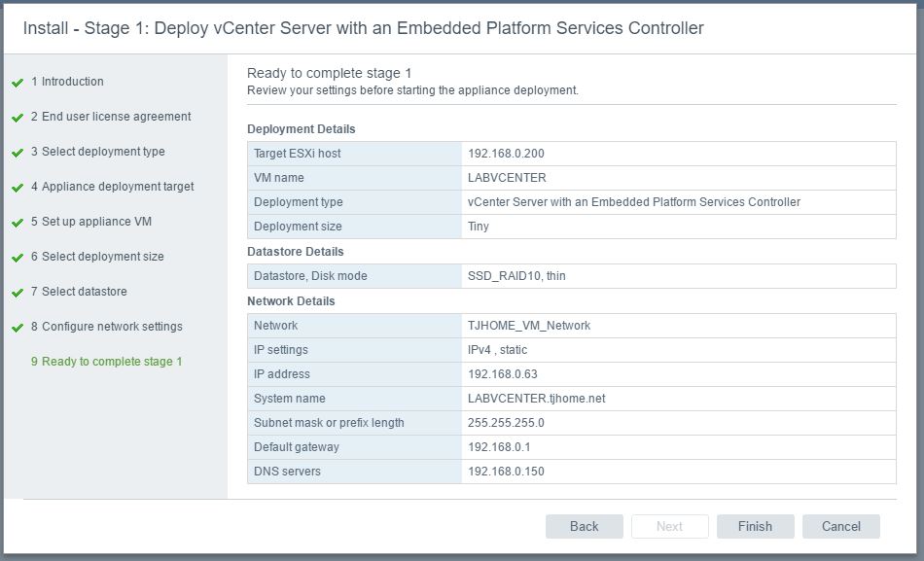
Task: Cancel the installation wizard
Action: click(x=841, y=526)
